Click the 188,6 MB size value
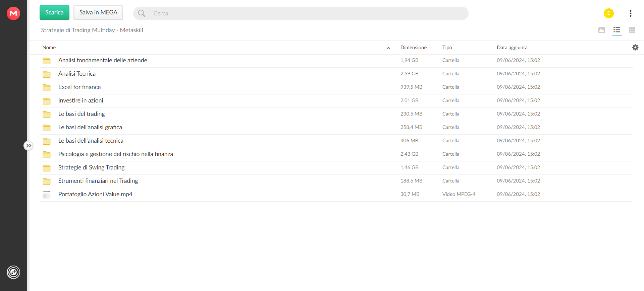Image resolution: width=644 pixels, height=291 pixels. (411, 181)
